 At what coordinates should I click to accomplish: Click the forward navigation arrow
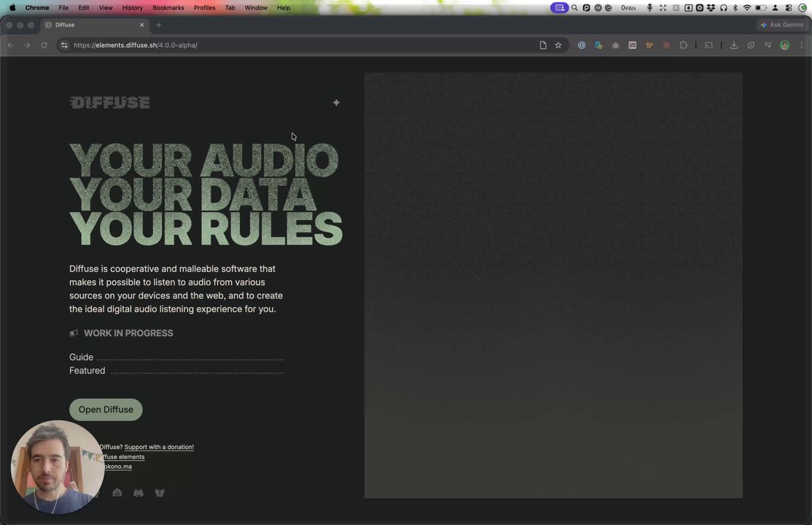(28, 45)
